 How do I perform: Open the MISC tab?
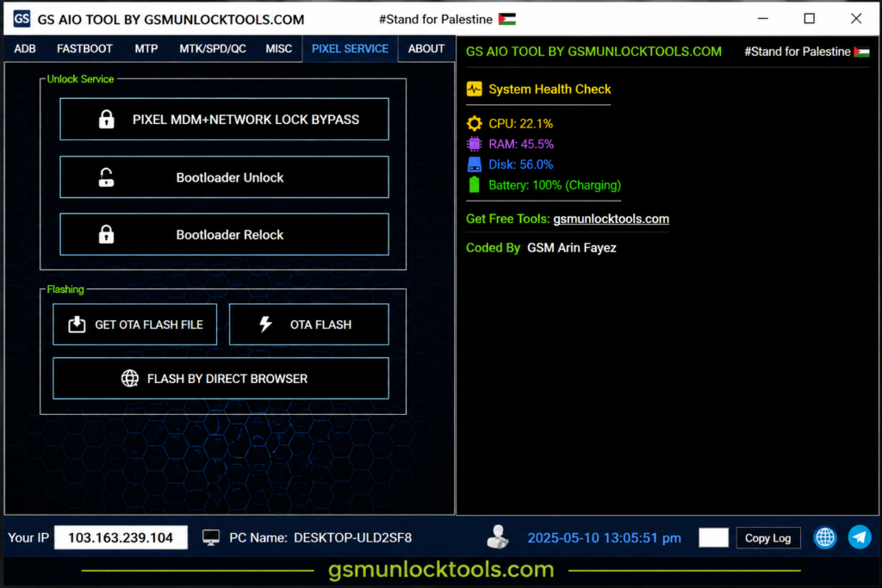[x=279, y=49]
